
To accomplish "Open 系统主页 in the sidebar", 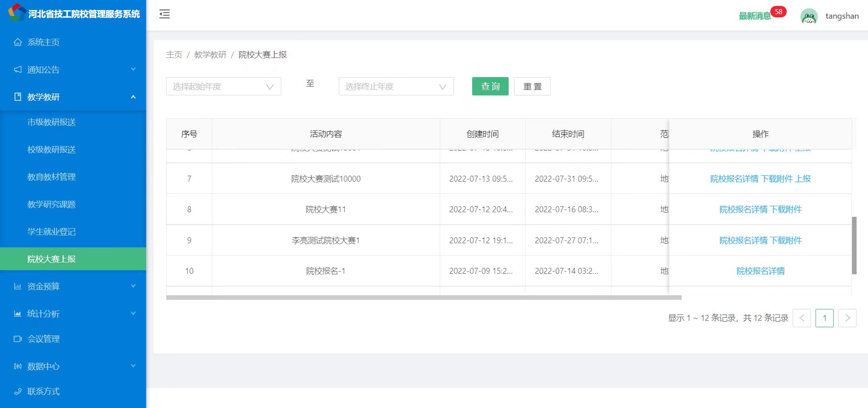I will click(x=73, y=42).
